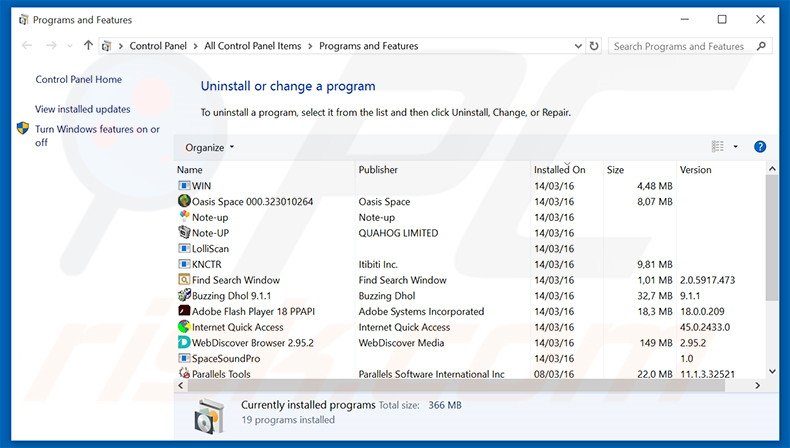Click the SpaceSoundPro program icon
790x448 pixels.
tap(184, 358)
